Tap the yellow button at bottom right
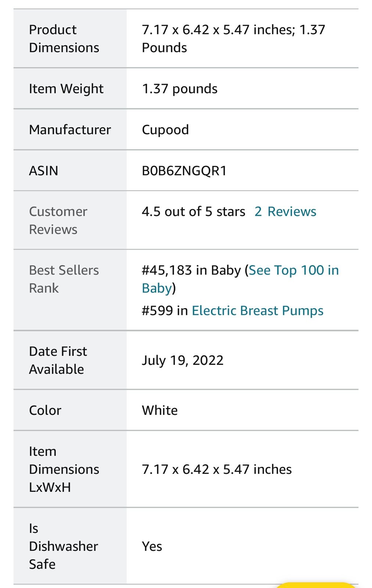Viewport: 372px width, 588px height. coord(316,585)
